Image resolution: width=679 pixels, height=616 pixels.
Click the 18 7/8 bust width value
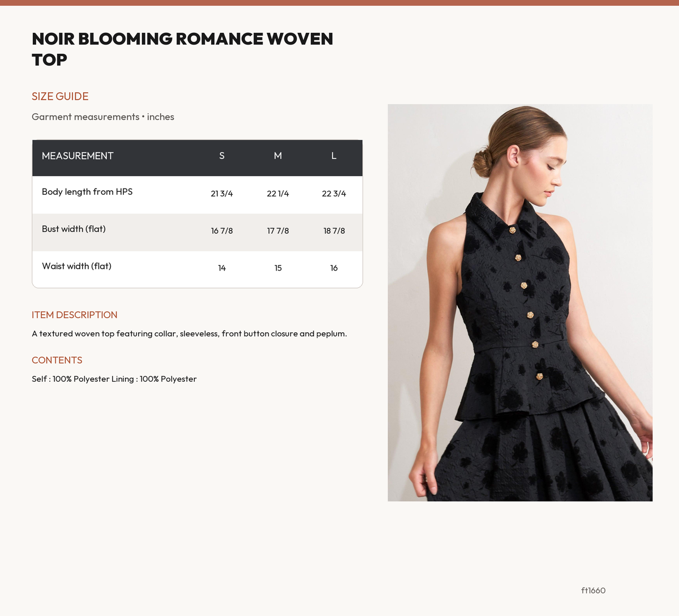[x=334, y=231]
